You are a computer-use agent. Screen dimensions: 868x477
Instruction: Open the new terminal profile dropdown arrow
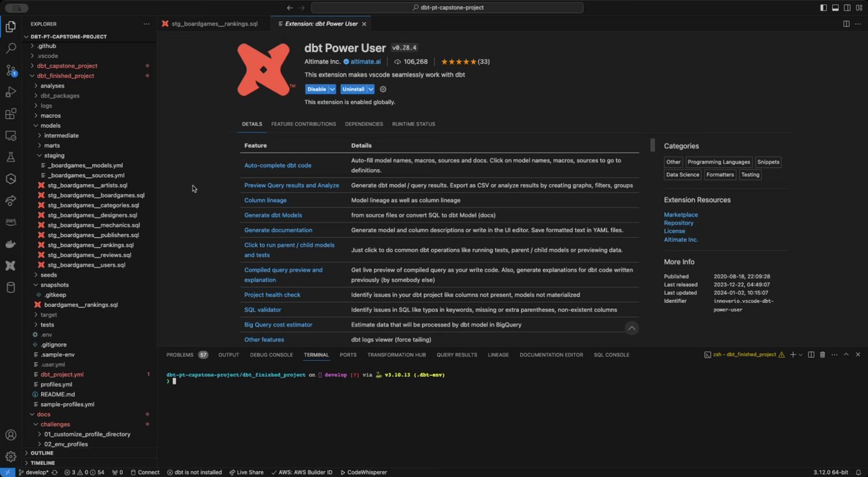[800, 354]
